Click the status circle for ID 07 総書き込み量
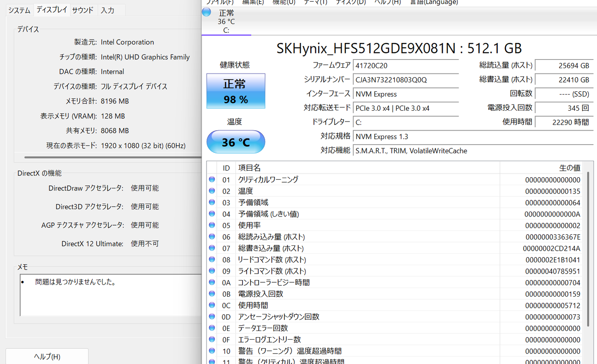This screenshot has height=364, width=597. (x=212, y=248)
